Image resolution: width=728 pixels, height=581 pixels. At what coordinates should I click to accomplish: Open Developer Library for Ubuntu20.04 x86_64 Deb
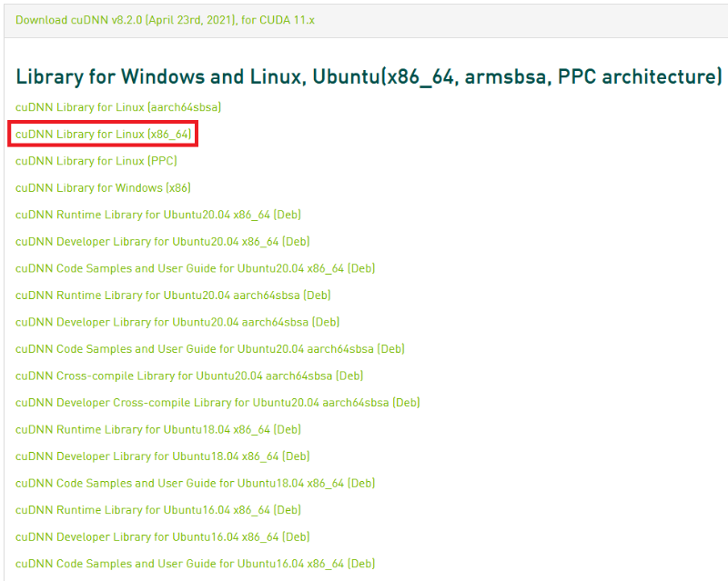pos(162,242)
